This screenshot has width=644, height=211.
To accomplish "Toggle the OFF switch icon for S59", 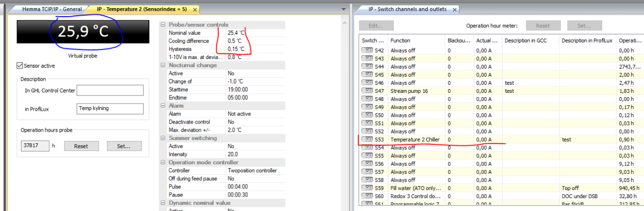I will [367, 188].
